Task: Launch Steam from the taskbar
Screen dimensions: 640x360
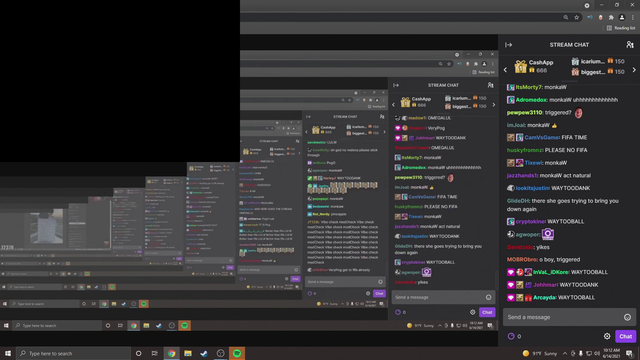Action: tap(204, 353)
